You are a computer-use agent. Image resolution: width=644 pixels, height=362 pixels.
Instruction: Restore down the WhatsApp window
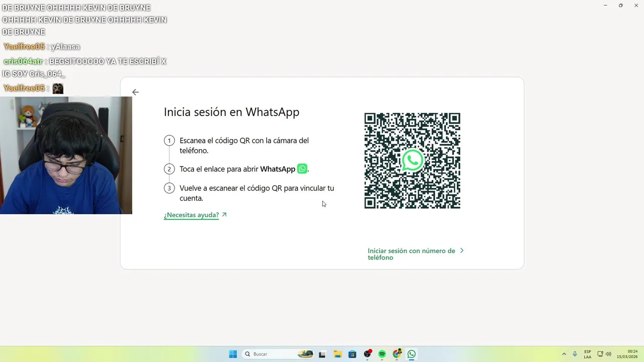(x=620, y=5)
